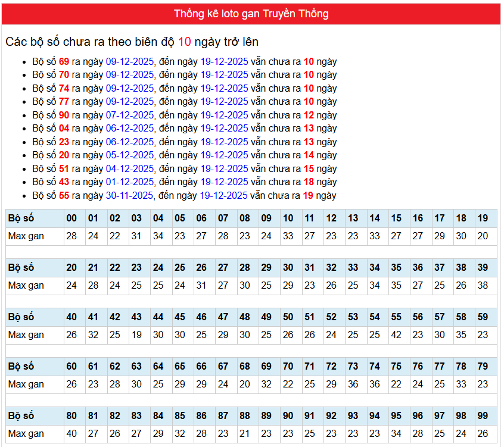Click the 'Max gan' label in the 40-59 section
This screenshot has height=447, width=504.
pos(26,335)
